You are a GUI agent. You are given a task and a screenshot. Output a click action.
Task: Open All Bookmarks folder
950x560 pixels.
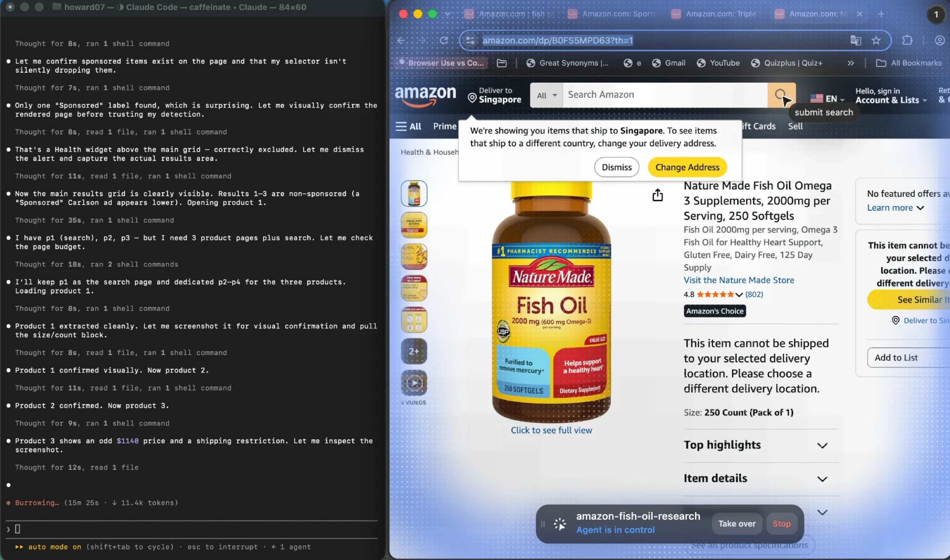coord(909,63)
